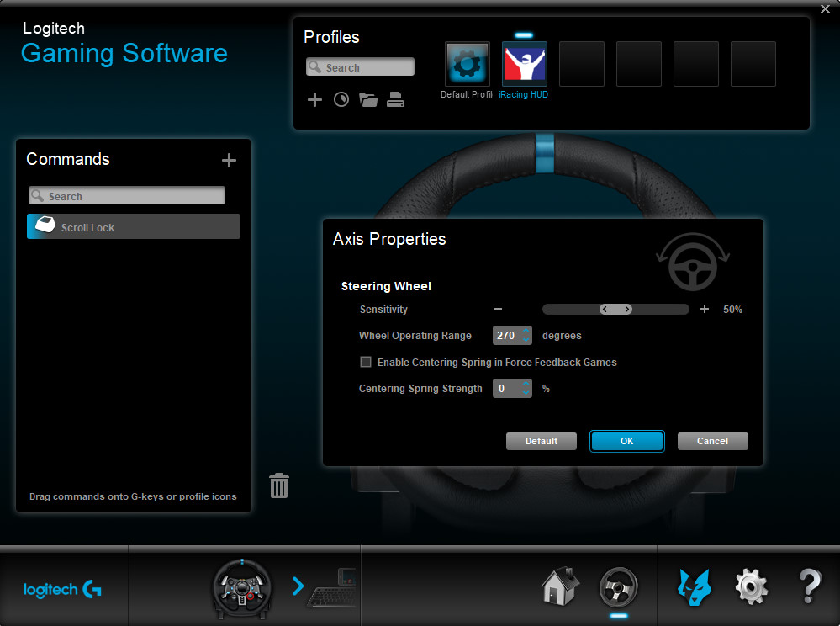Open help with question mark icon
840x626 pixels.
(x=809, y=586)
